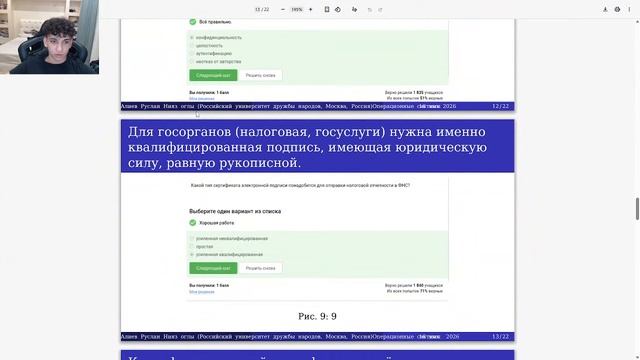Click 'Решить снова' button on slide 12

(x=260, y=75)
